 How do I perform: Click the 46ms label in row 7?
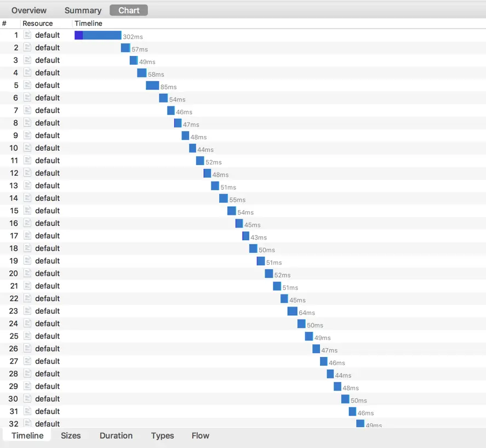pos(184,112)
